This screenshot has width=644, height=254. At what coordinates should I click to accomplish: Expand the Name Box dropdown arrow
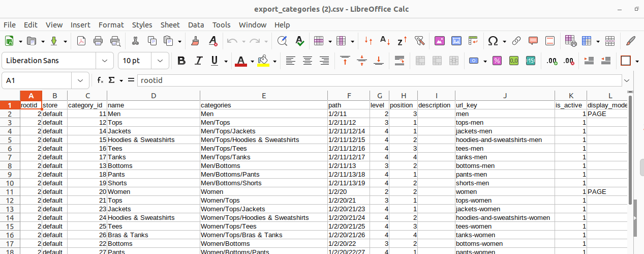click(80, 80)
